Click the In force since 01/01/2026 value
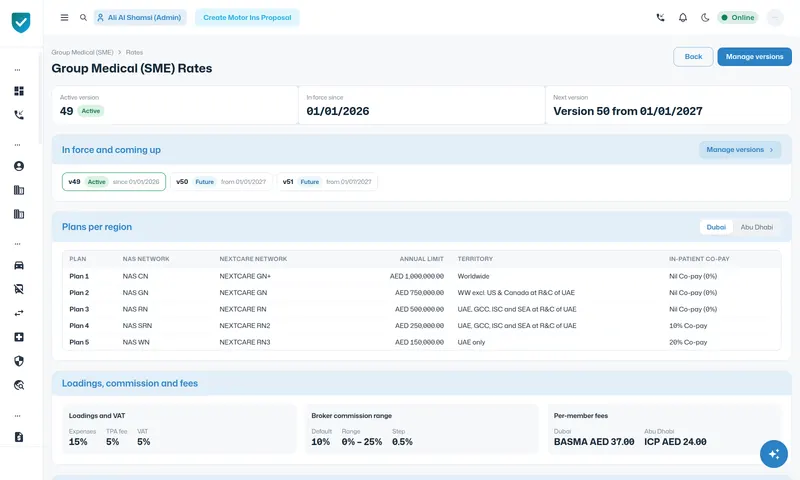Image resolution: width=800 pixels, height=480 pixels. pyautogui.click(x=338, y=111)
